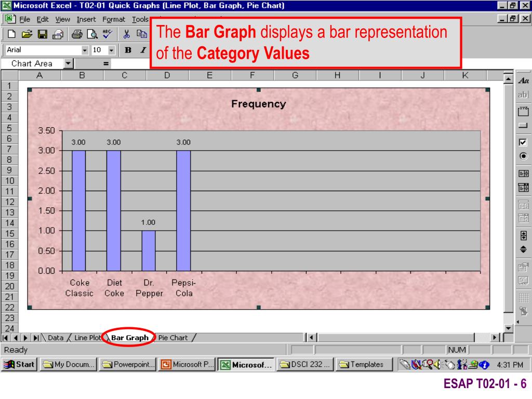Viewport: 532px width, 399px height.
Task: Select the Frequency chart title
Action: (259, 104)
